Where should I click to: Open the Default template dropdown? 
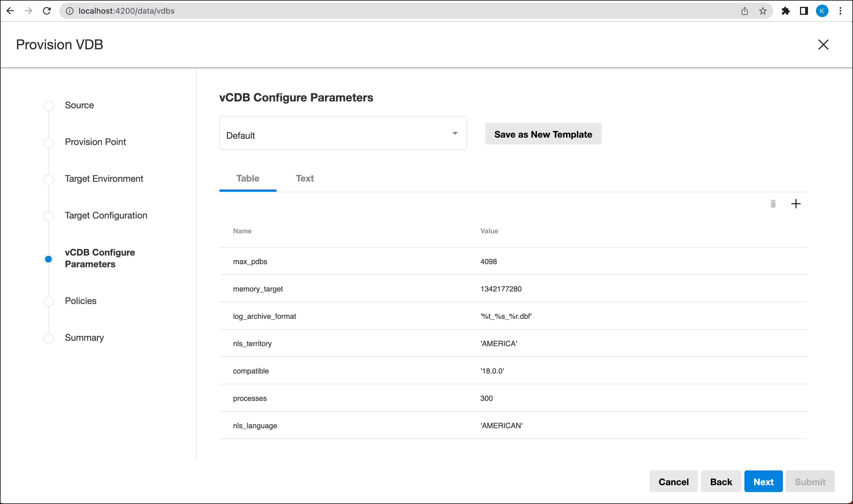[343, 133]
